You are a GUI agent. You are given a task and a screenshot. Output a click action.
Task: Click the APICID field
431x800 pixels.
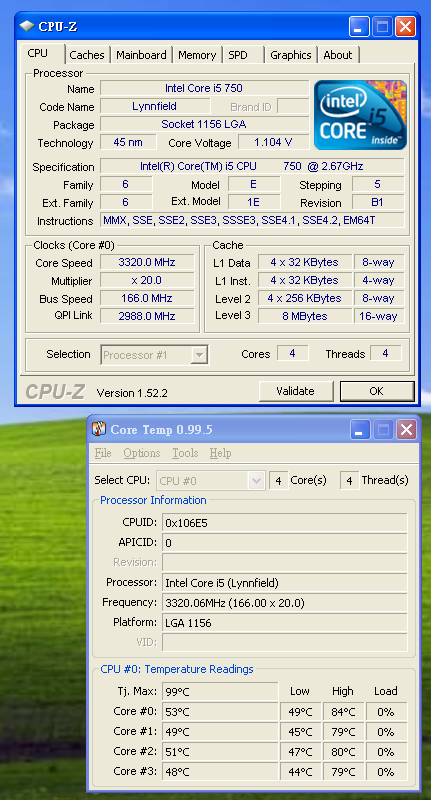click(x=285, y=543)
